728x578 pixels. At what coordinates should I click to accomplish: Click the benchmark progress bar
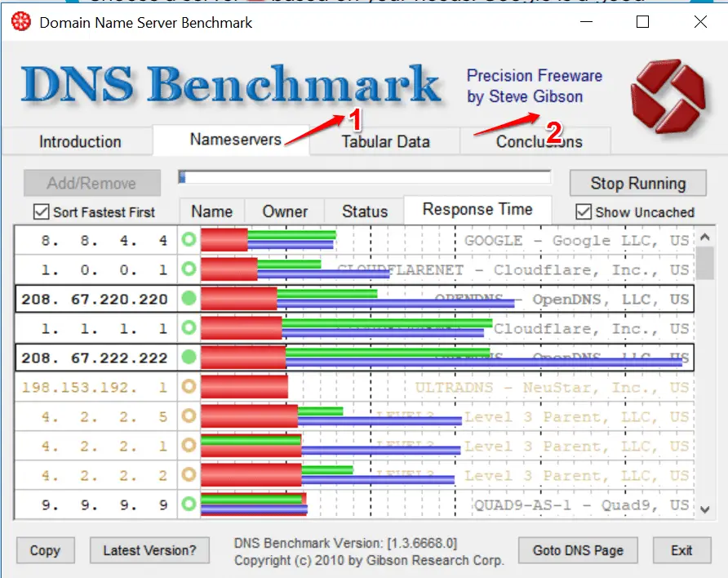click(x=365, y=177)
